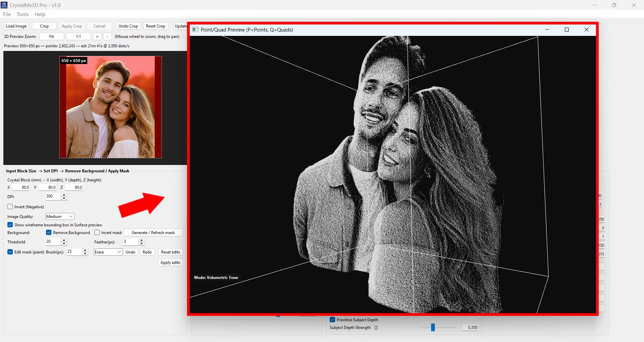Open the Tools menu
644x342 pixels.
[22, 14]
